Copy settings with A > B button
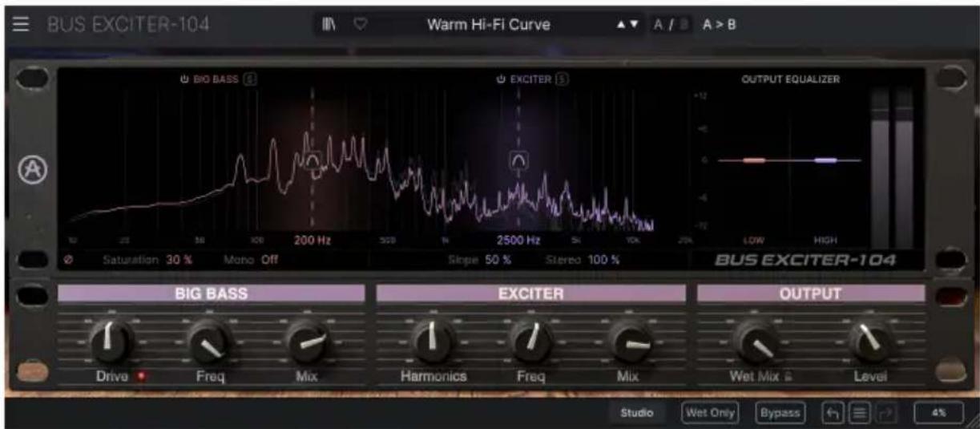This screenshot has width=980, height=429. (x=719, y=25)
